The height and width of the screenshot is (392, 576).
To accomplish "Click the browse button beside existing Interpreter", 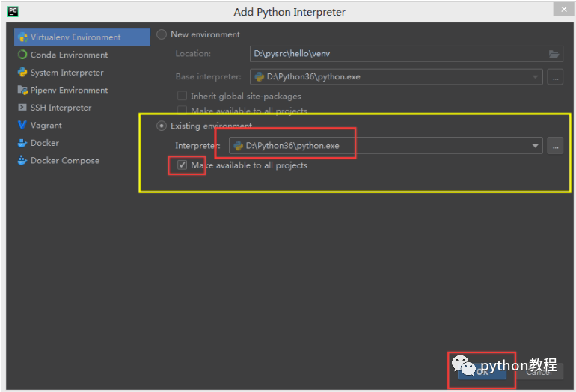I will pos(555,146).
